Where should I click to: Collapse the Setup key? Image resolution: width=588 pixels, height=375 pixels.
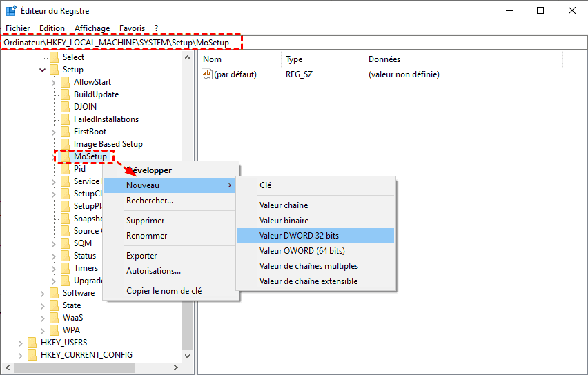click(42, 70)
